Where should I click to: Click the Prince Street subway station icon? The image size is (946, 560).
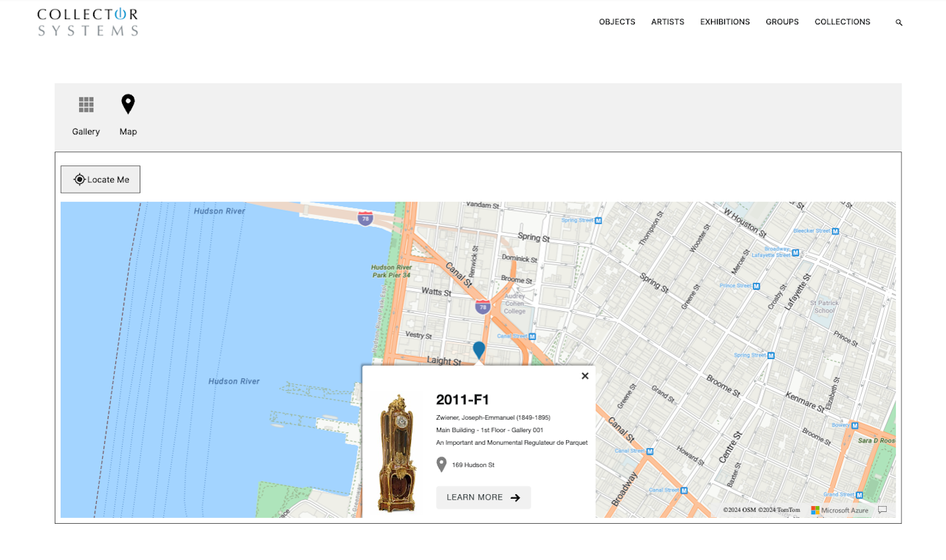pos(758,285)
